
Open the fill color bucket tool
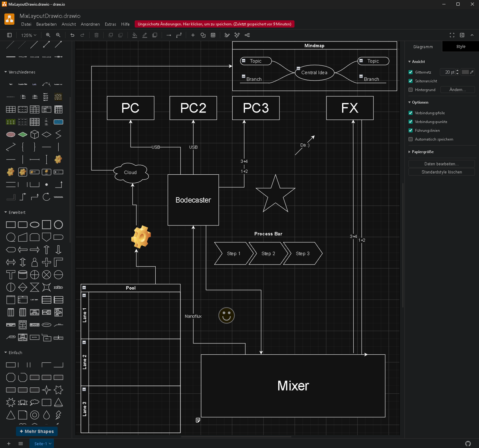click(x=135, y=35)
